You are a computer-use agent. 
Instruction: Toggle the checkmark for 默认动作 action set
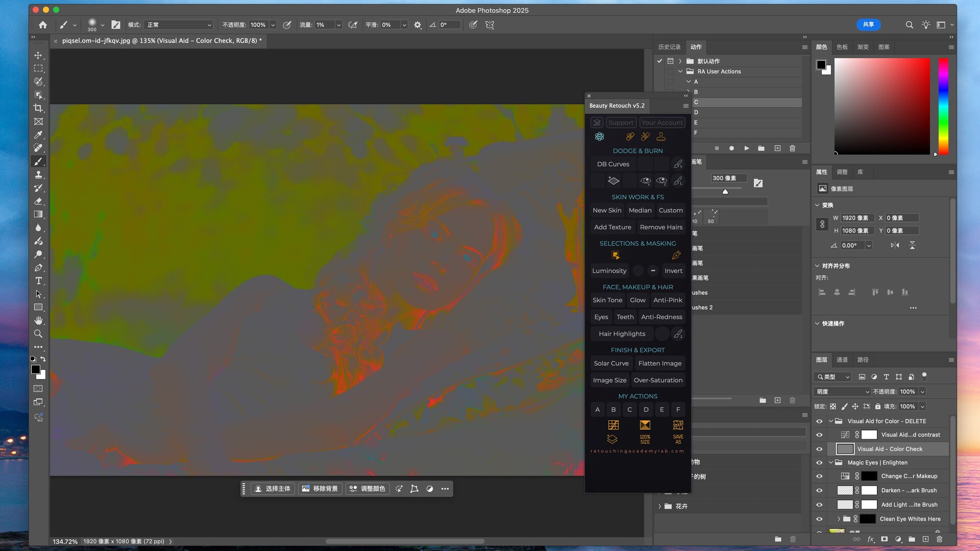(659, 61)
